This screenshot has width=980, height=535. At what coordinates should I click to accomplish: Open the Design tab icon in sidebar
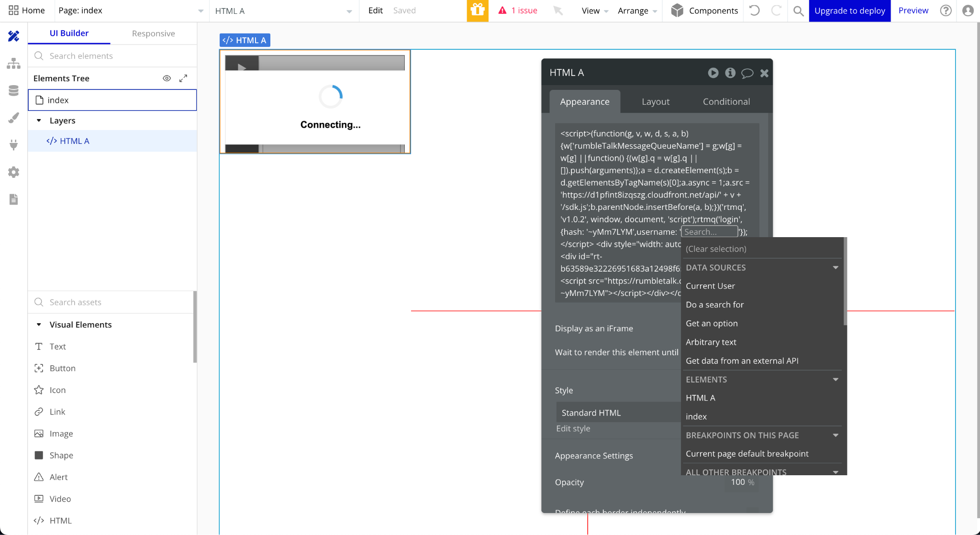pos(13,36)
